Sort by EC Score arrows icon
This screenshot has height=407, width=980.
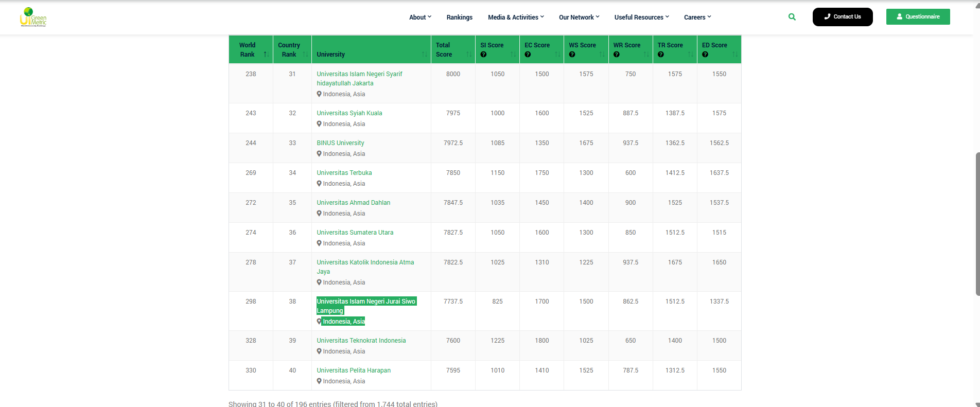pos(557,55)
